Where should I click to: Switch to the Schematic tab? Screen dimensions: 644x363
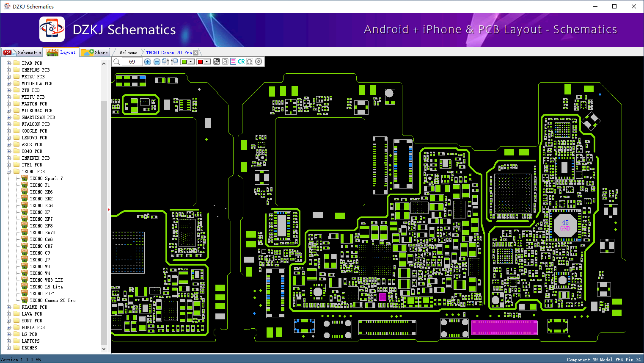click(22, 53)
